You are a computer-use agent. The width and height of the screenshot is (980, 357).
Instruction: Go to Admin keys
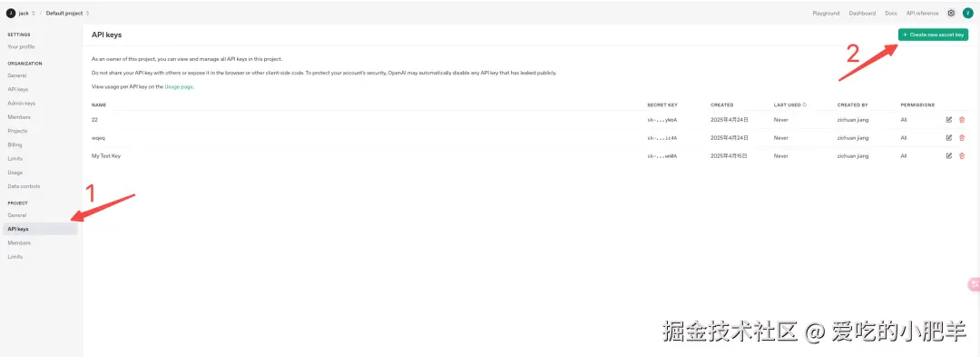pos(21,104)
